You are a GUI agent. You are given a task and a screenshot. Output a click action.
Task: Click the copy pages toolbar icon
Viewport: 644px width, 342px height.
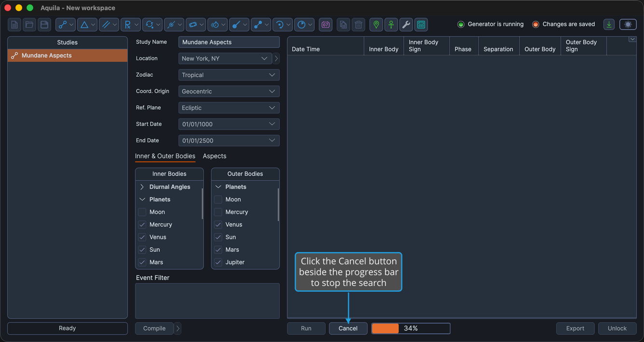click(x=343, y=25)
